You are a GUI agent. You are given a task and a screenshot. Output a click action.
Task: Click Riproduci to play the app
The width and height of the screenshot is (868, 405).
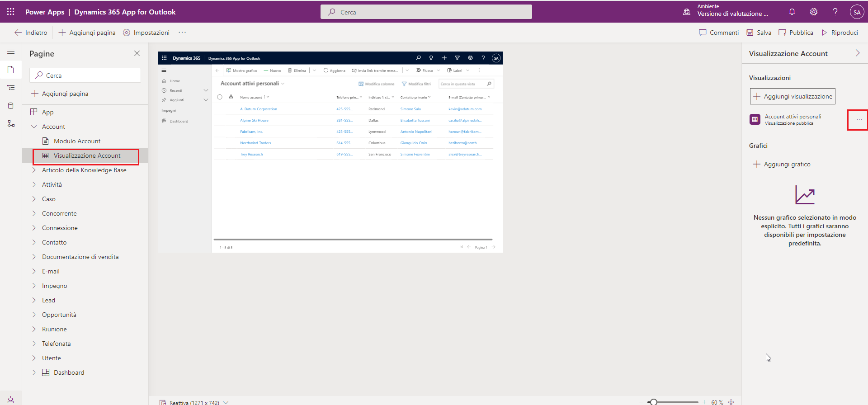pos(840,33)
